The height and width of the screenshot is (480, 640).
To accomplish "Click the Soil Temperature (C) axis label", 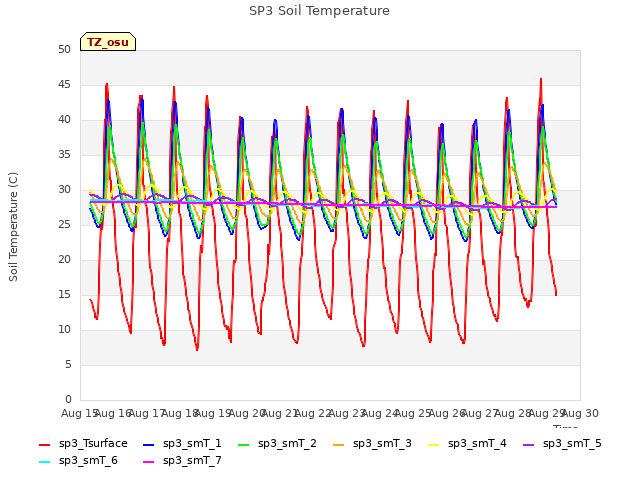I will pyautogui.click(x=13, y=227).
